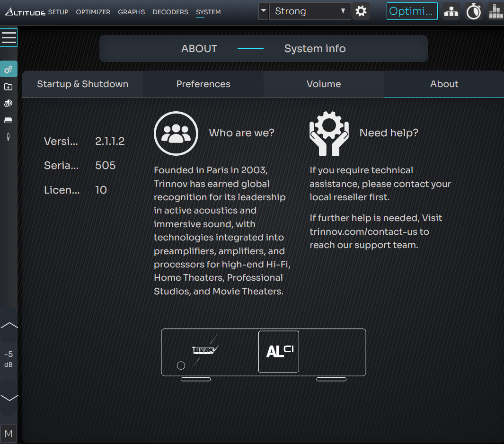504x444 pixels.
Task: Click the AL CI badge on device
Action: point(279,352)
